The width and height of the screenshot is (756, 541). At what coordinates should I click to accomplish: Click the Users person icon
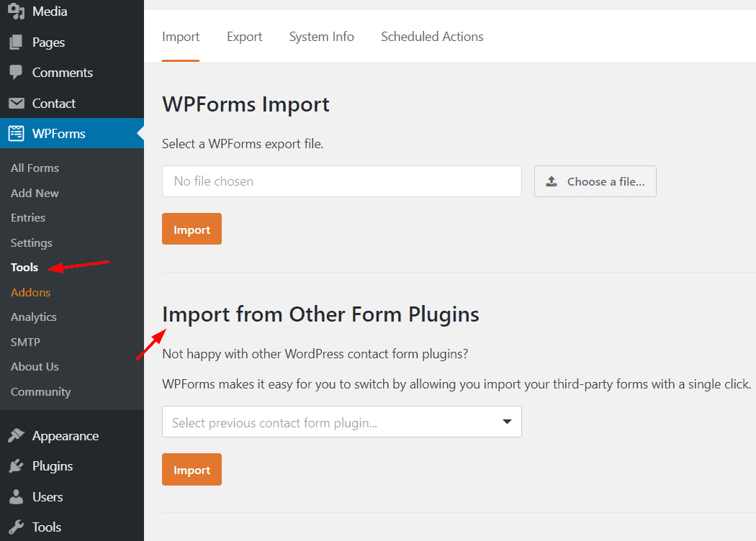pos(16,496)
